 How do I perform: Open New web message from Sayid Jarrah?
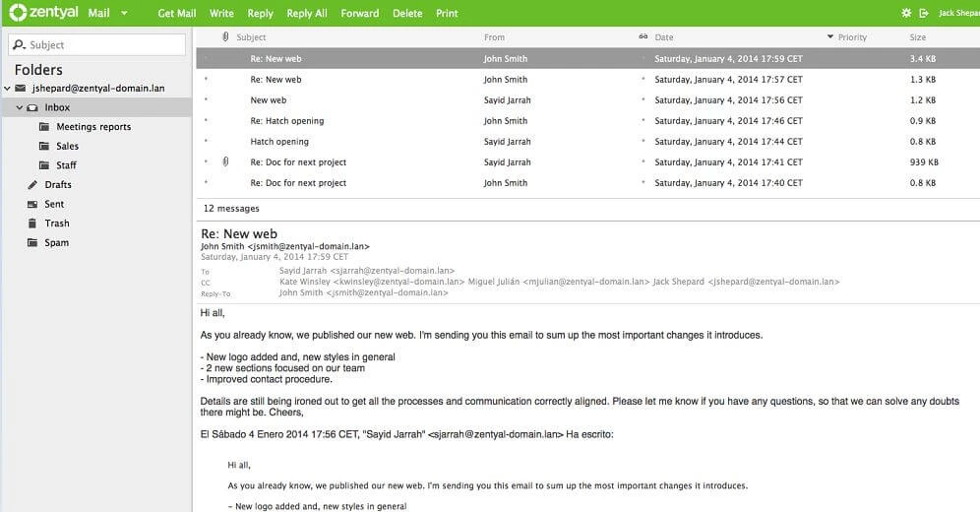(588, 100)
